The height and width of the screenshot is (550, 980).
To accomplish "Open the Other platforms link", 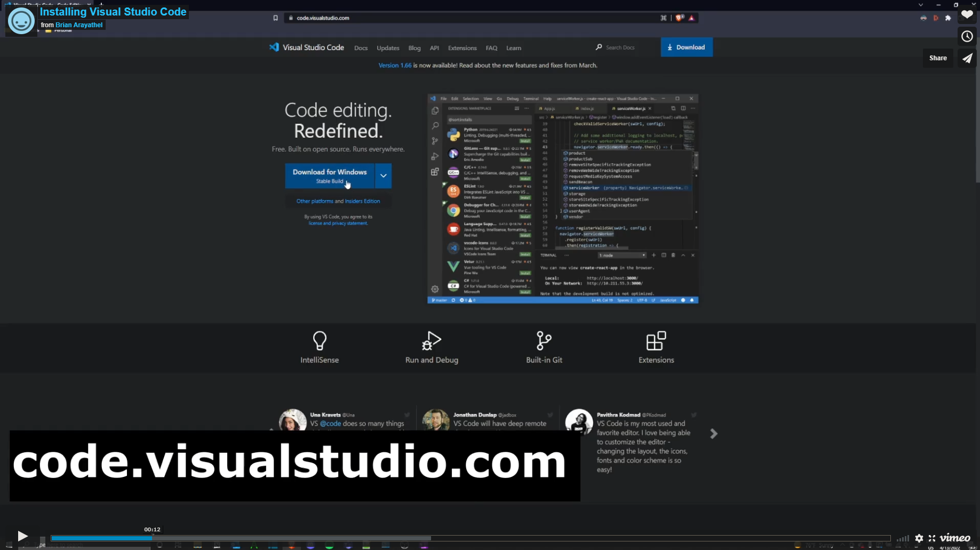I will [315, 201].
